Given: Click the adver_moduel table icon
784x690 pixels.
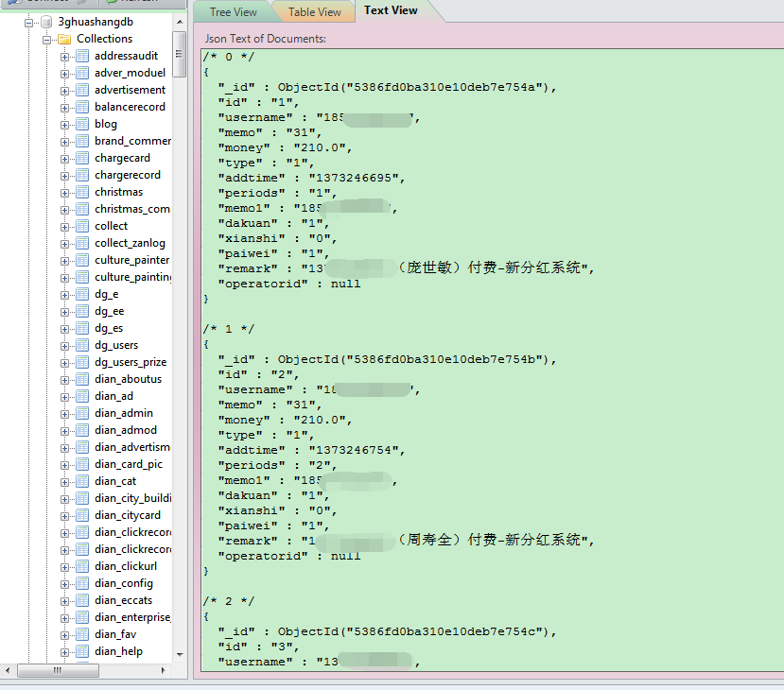Looking at the screenshot, I should point(82,73).
